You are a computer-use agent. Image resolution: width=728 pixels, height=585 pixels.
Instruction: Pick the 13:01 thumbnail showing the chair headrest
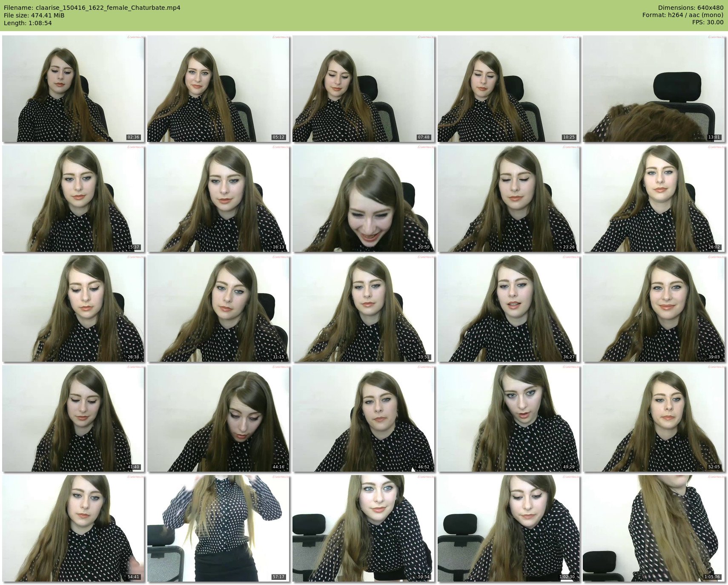pos(654,89)
